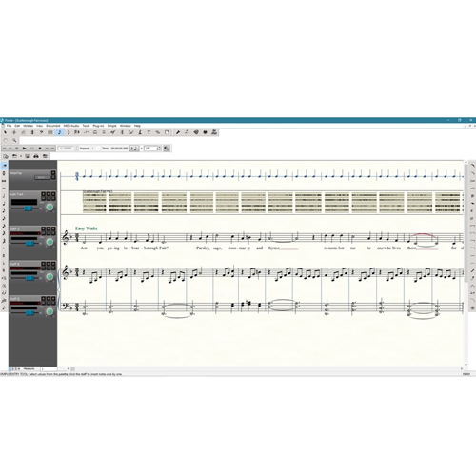
Task: Select the Tuplet tool in main palette
Action: tap(86, 132)
